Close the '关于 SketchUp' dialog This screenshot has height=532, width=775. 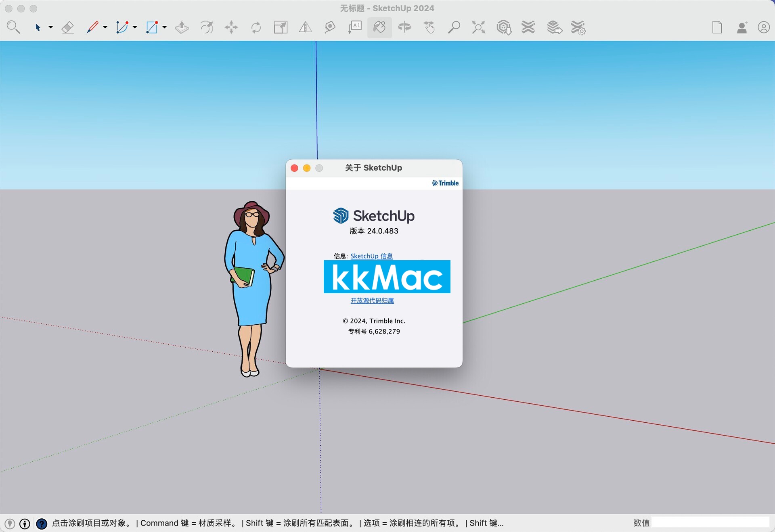pos(294,168)
